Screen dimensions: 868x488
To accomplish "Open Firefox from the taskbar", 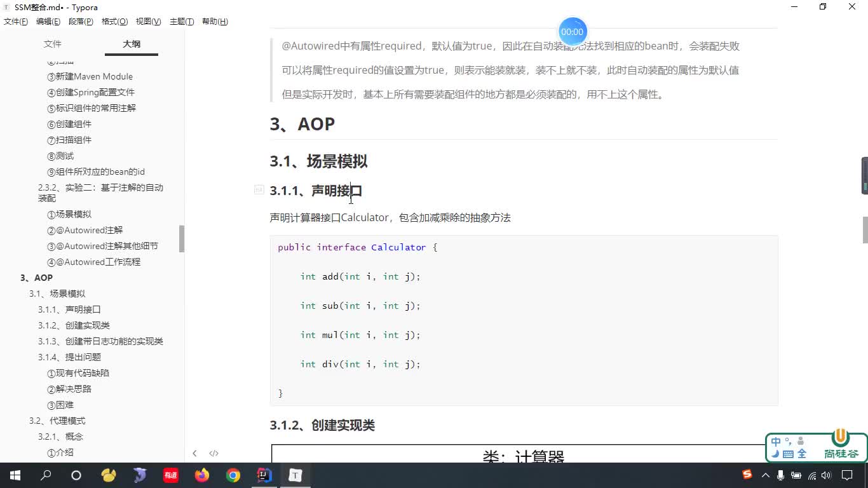I will pos(202,475).
